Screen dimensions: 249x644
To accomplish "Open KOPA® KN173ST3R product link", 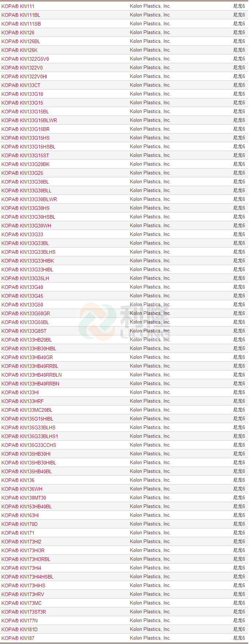I will coord(24,612).
